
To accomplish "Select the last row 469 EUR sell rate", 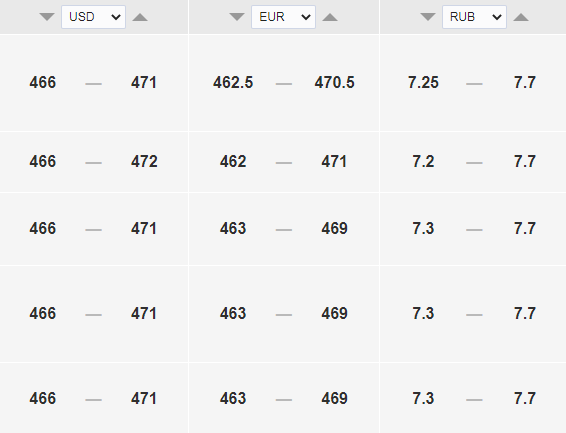I will 335,398.
